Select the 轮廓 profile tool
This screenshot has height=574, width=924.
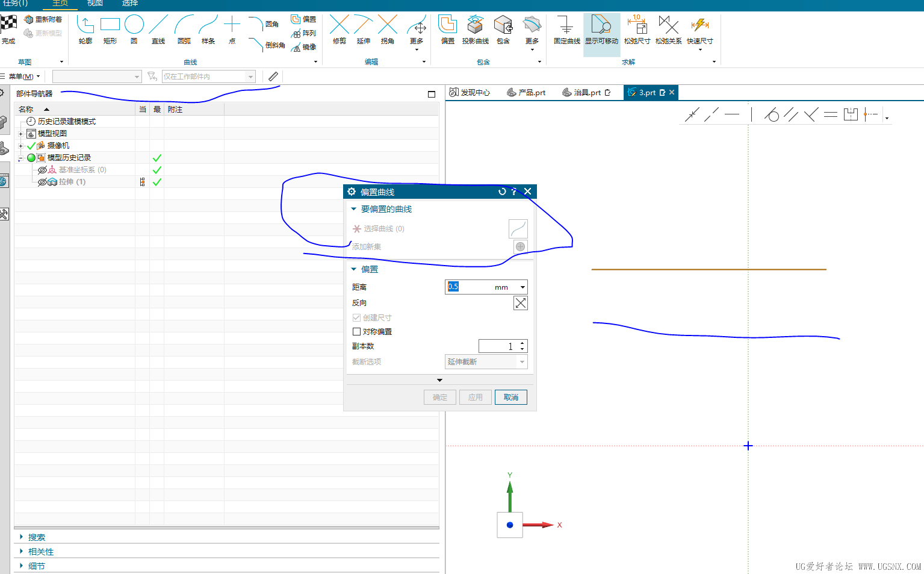pos(85,30)
